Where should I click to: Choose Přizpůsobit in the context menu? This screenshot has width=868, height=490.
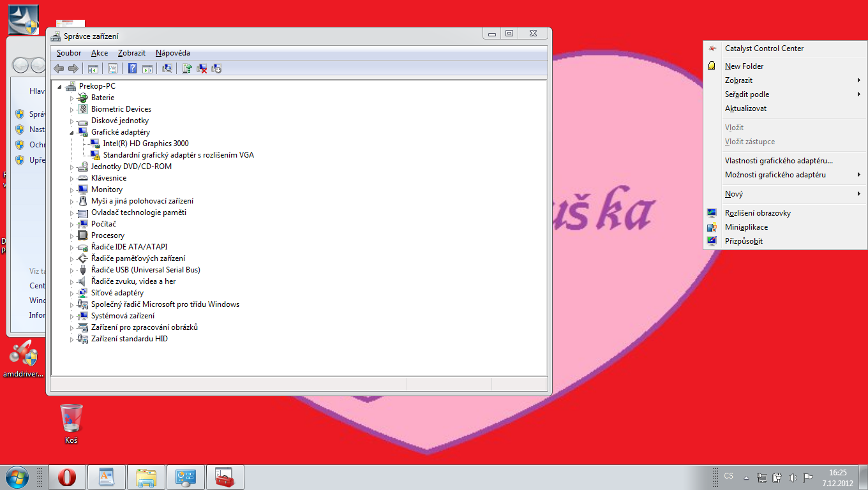click(x=785, y=241)
